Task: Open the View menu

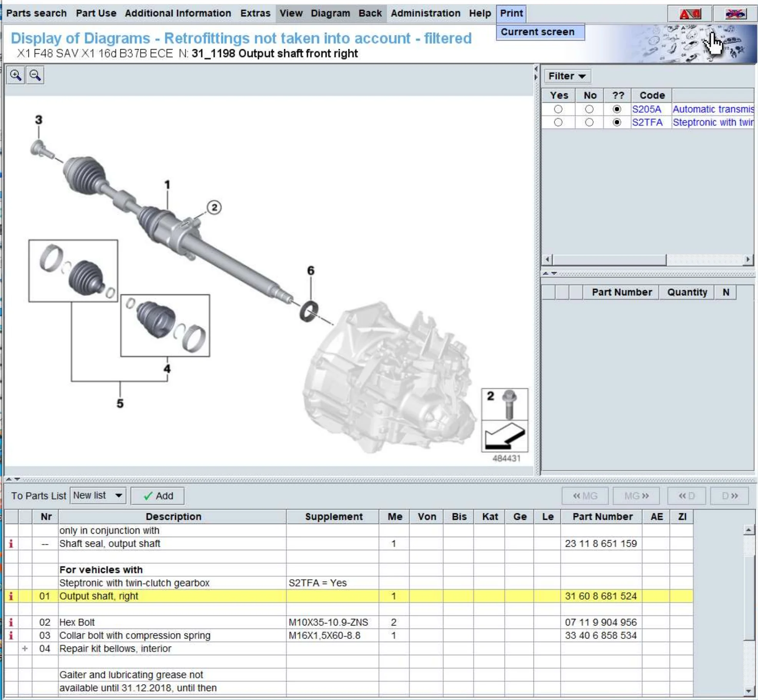Action: click(291, 13)
